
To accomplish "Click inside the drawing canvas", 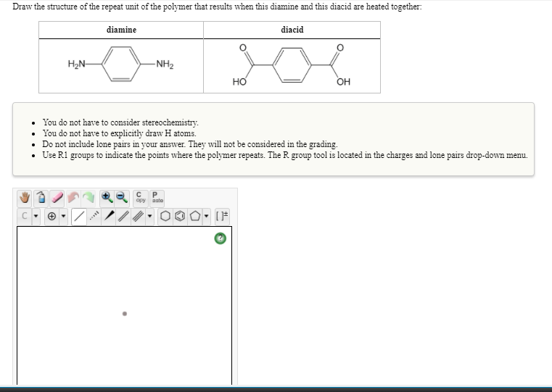I will tap(124, 305).
